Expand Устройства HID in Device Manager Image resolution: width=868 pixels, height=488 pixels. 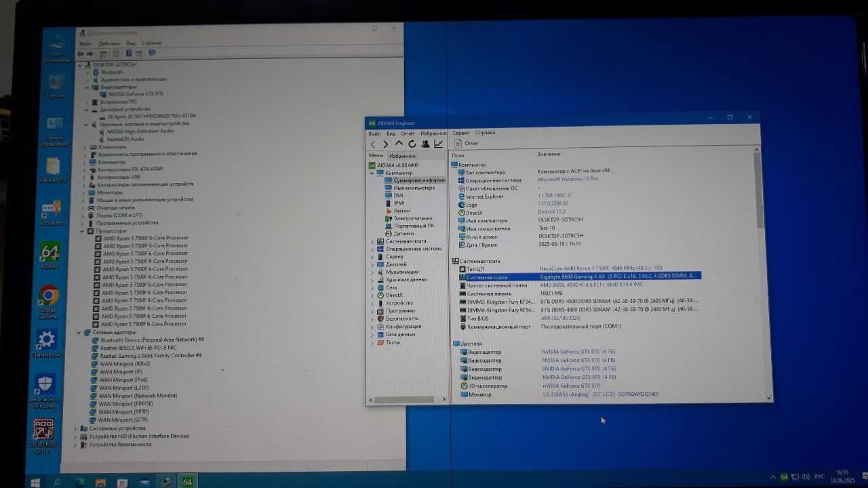coord(75,436)
